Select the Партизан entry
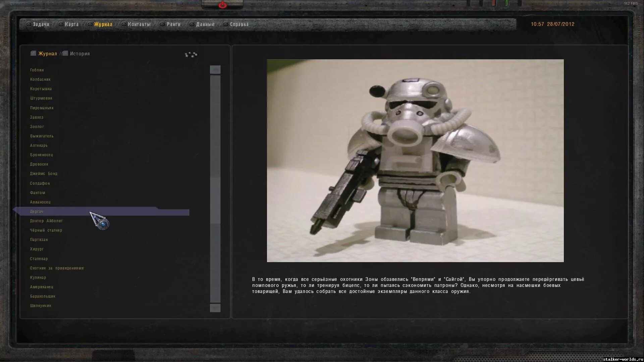Screen dimensions: 644x362 click(x=39, y=240)
